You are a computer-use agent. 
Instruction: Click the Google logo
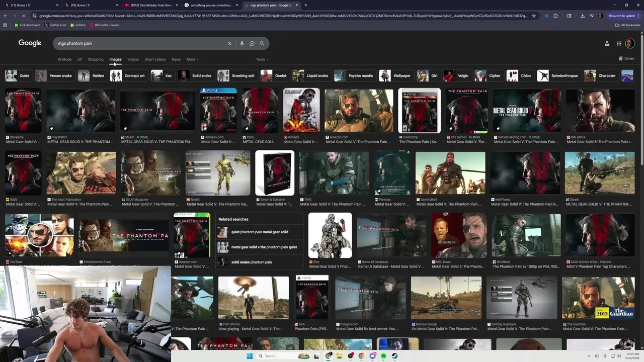(30, 43)
